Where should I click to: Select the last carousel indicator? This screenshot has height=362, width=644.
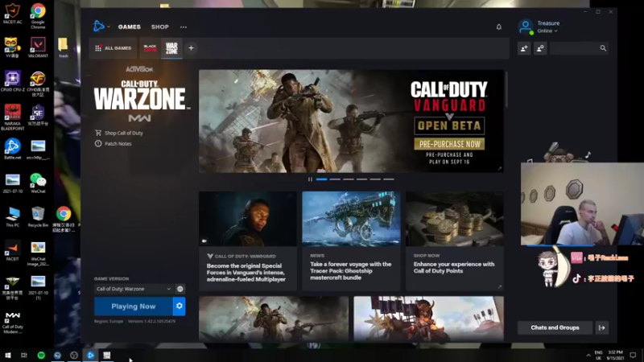pos(389,179)
